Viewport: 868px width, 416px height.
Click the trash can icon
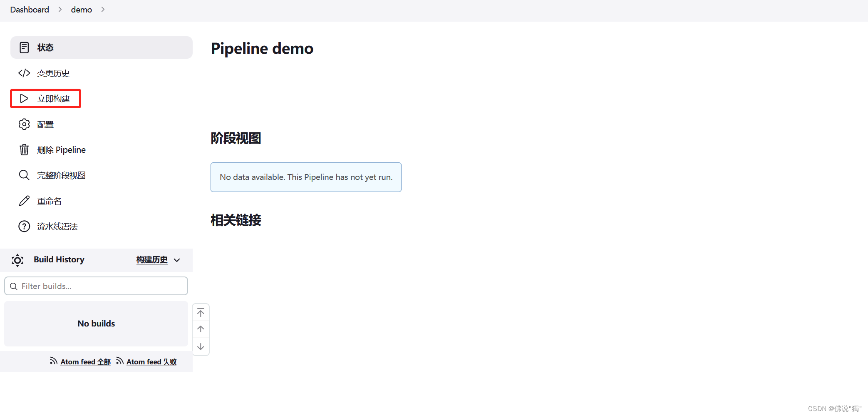coord(24,149)
